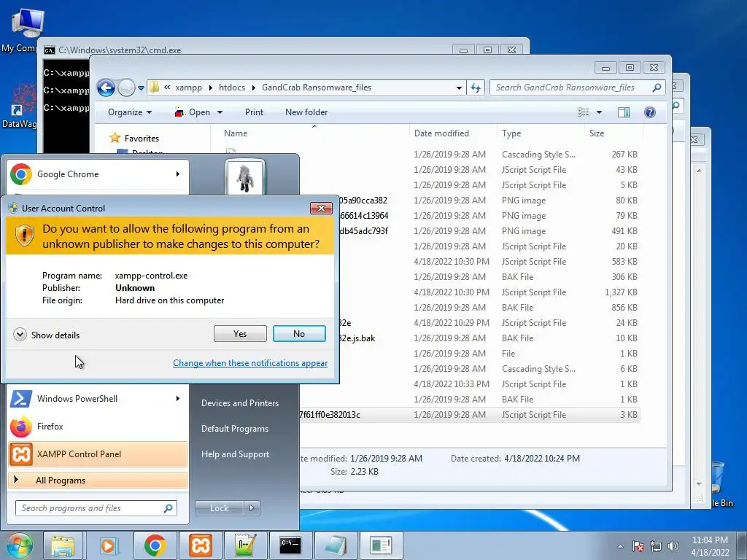Sort by the Date modified column header
747x560 pixels.
[441, 133]
